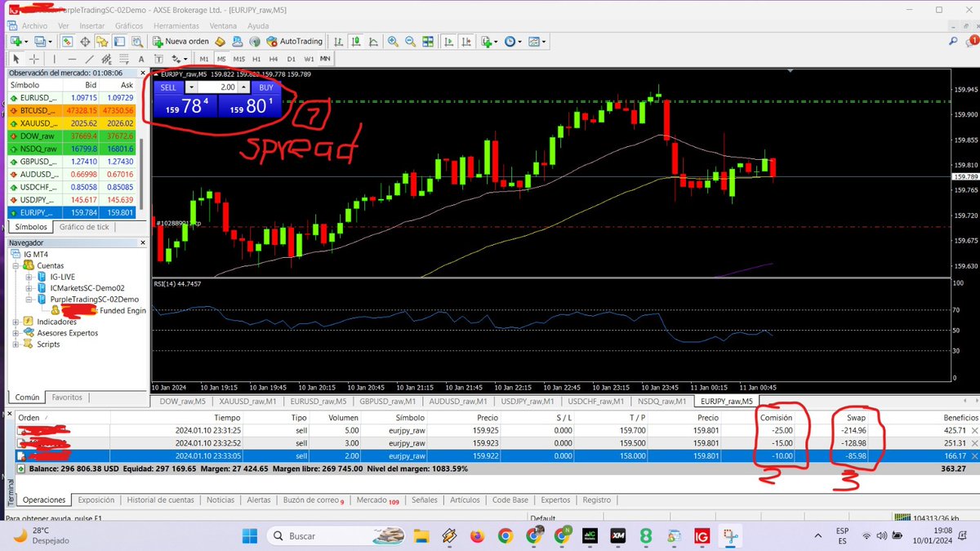Select the trendline tool

[x=89, y=59]
